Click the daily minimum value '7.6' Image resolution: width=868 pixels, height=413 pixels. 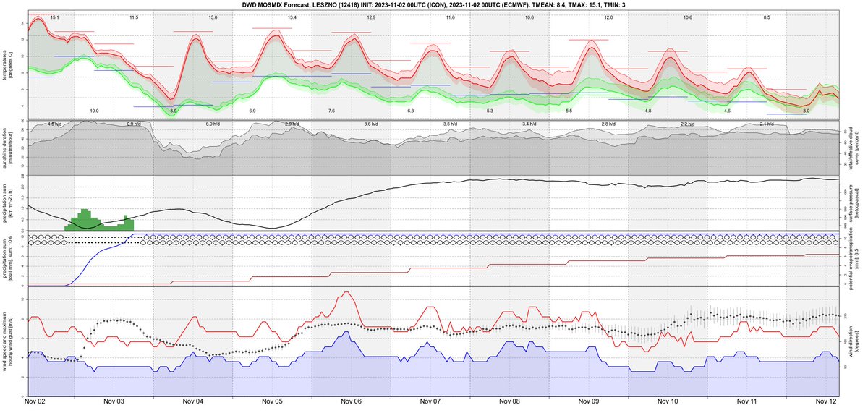click(331, 111)
